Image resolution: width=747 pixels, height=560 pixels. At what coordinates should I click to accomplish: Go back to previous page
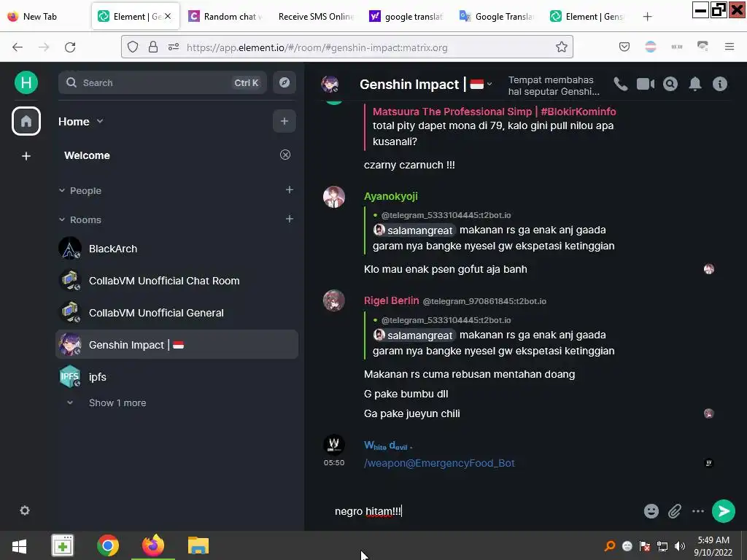pos(18,47)
